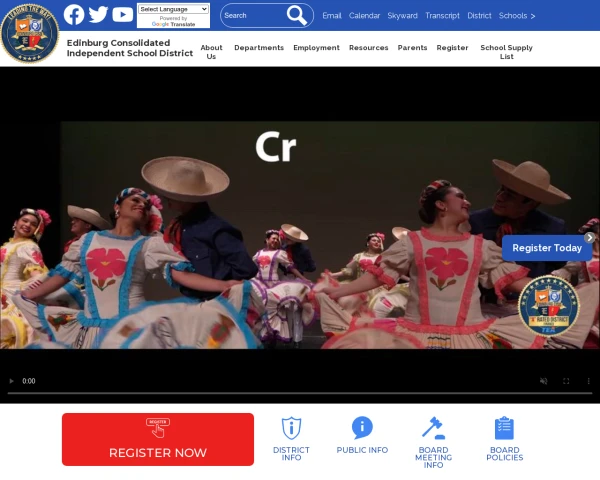The height and width of the screenshot is (480, 600).
Task: Open the Select Language dropdown
Action: coord(173,9)
